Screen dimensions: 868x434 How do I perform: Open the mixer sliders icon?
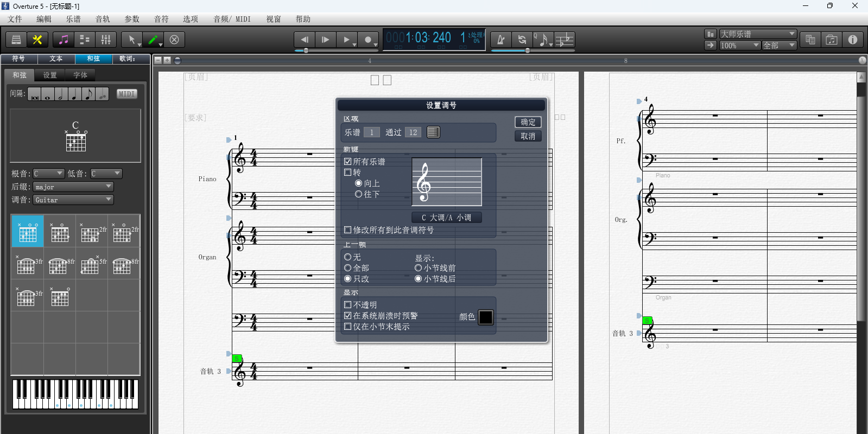click(106, 40)
